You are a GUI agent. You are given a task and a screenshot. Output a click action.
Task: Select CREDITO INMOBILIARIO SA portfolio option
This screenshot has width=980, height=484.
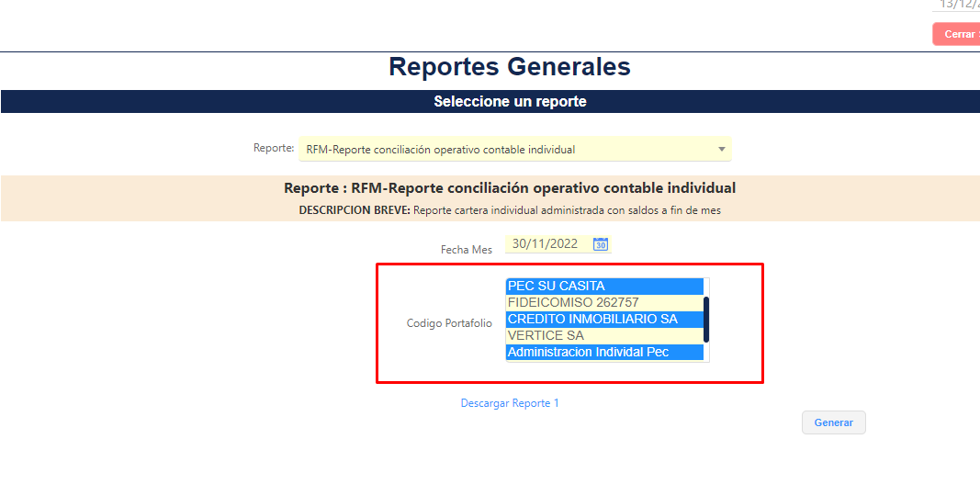[604, 319]
